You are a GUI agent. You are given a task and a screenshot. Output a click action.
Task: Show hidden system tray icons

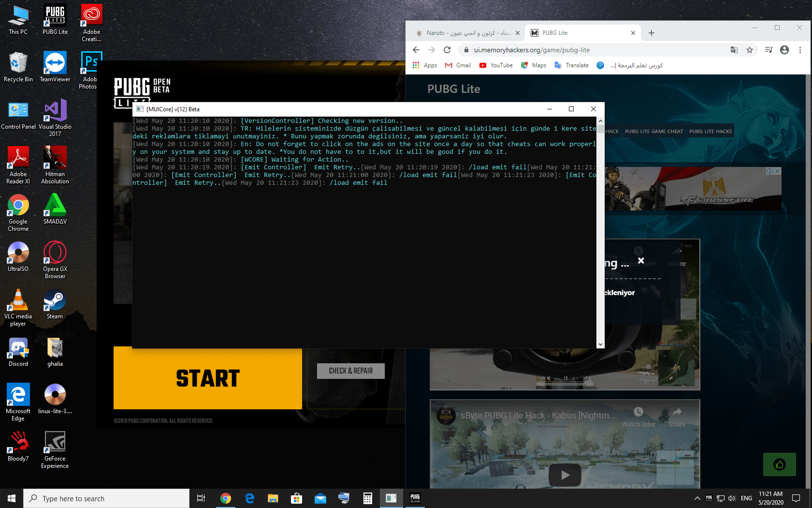[x=697, y=498]
